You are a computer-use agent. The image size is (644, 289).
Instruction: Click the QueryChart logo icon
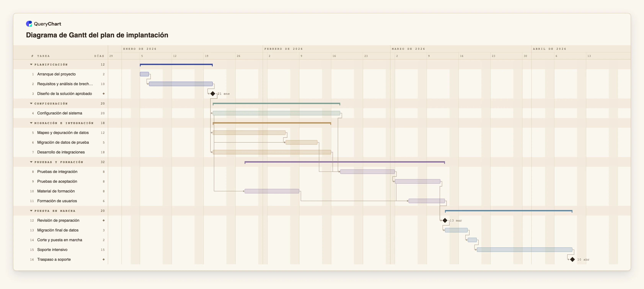29,24
